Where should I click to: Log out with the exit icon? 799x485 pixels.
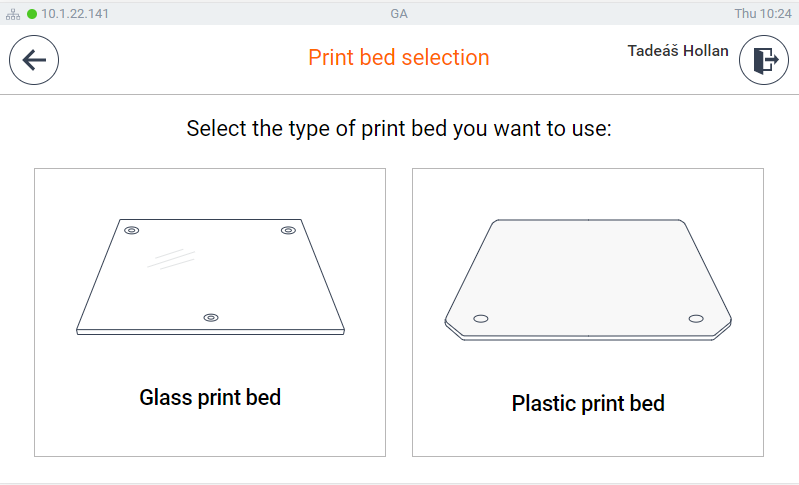pos(764,60)
